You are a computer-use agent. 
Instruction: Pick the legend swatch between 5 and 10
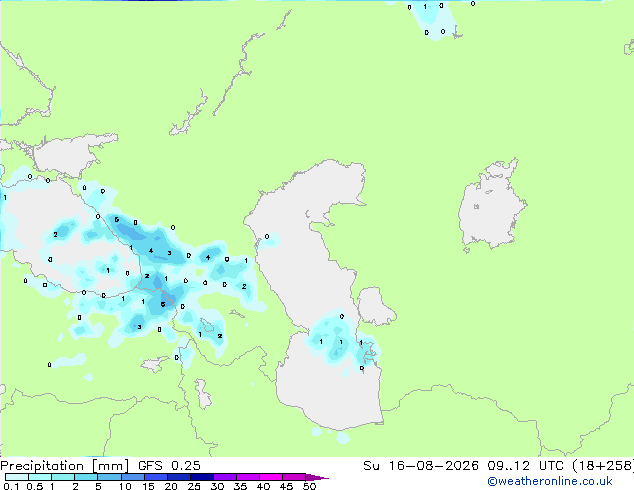point(109,477)
